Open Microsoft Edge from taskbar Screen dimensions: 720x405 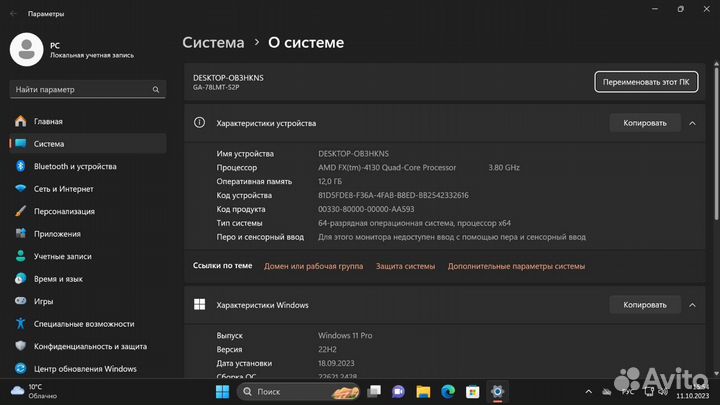[x=448, y=390]
